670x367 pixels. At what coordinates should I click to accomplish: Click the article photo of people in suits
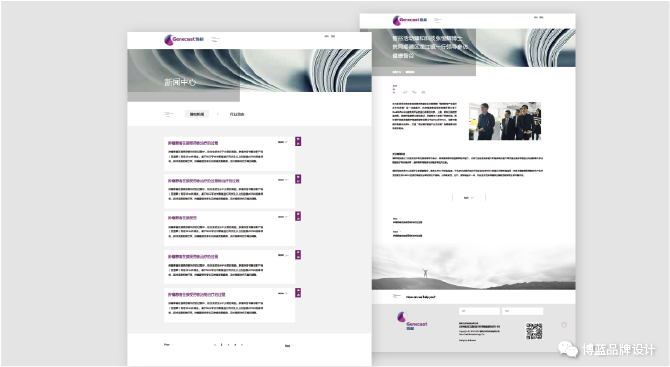click(x=505, y=121)
